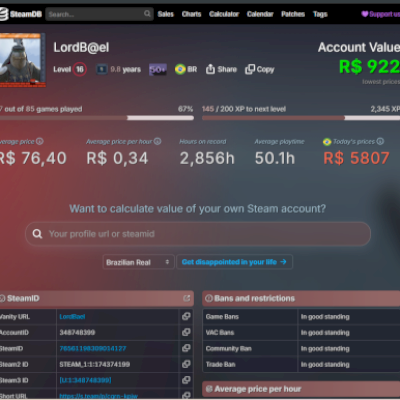400x400 pixels.
Task: Click the R$ 0,34 price per hour value
Action: tap(117, 158)
